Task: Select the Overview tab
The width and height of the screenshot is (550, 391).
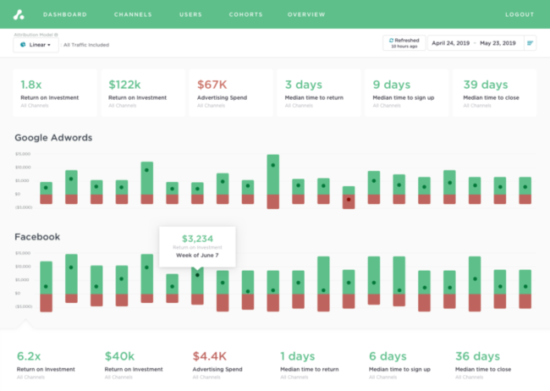Action: tap(306, 15)
